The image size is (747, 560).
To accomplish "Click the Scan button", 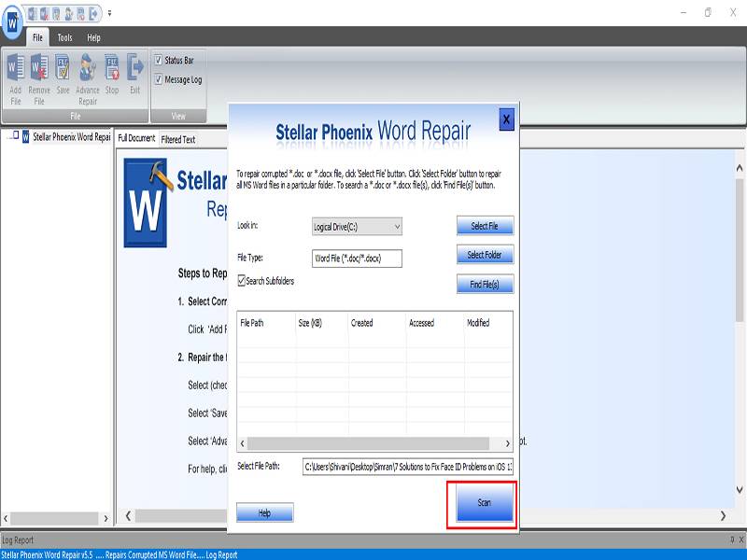I will (485, 503).
